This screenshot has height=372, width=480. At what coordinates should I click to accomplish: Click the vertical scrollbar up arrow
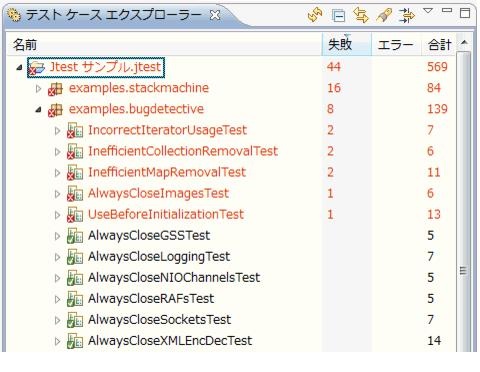tap(464, 43)
